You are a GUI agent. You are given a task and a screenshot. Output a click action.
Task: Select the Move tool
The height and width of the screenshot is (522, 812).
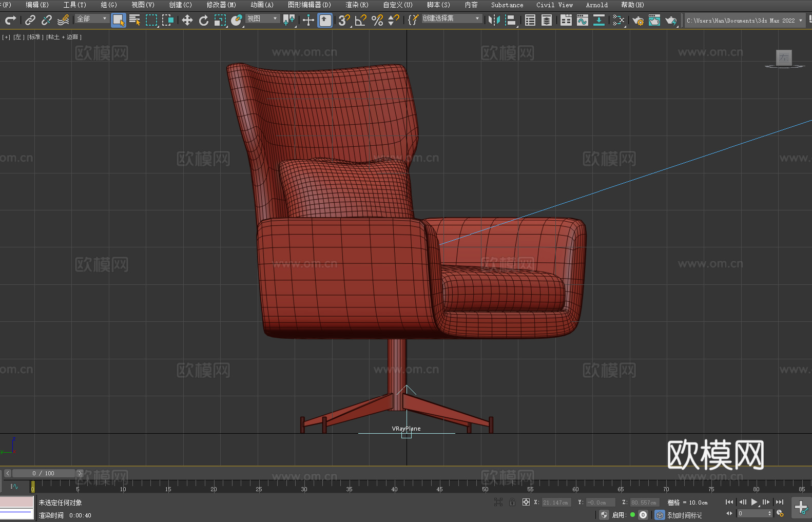187,20
